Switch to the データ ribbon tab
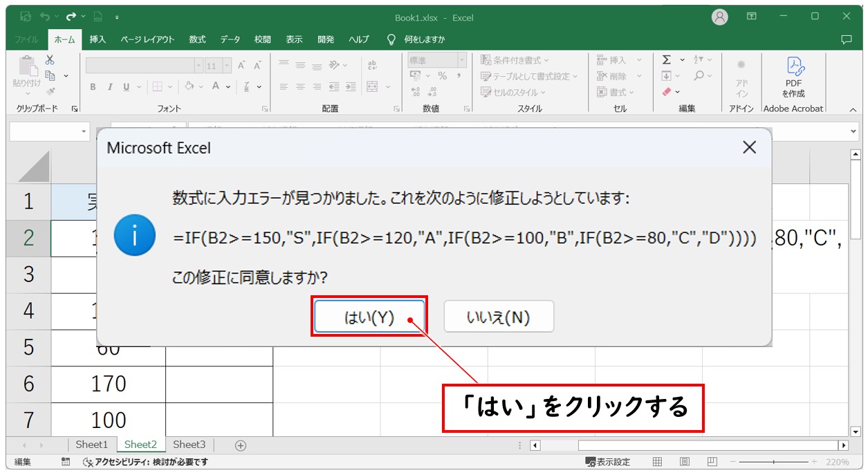 (230, 39)
